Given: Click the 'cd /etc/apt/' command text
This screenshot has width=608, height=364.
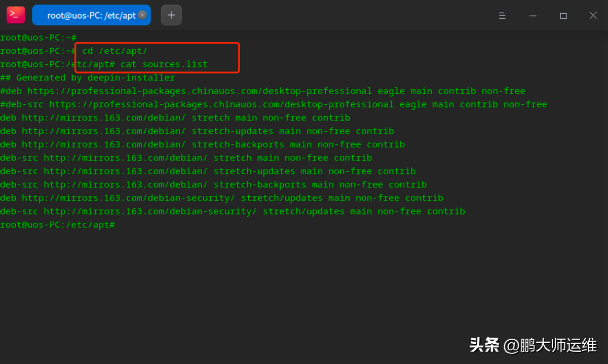Looking at the screenshot, I should tap(115, 51).
